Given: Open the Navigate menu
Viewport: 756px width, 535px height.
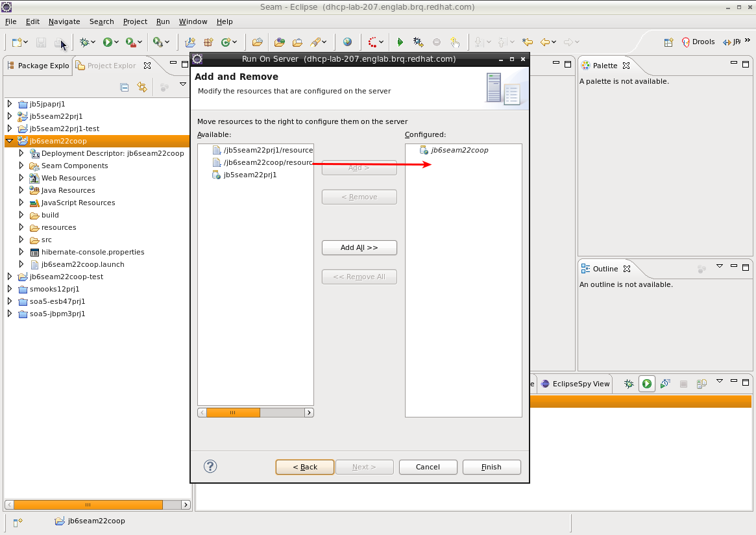Looking at the screenshot, I should point(64,21).
